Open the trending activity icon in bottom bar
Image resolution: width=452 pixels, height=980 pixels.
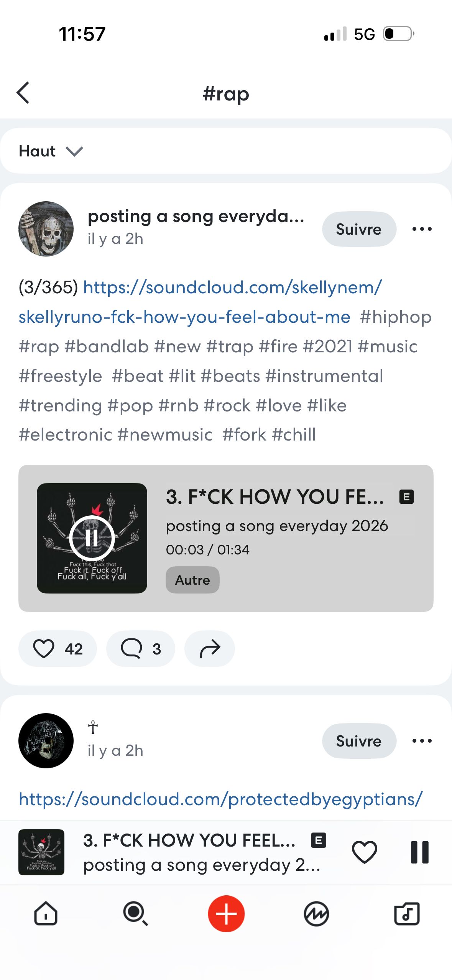[x=317, y=914]
